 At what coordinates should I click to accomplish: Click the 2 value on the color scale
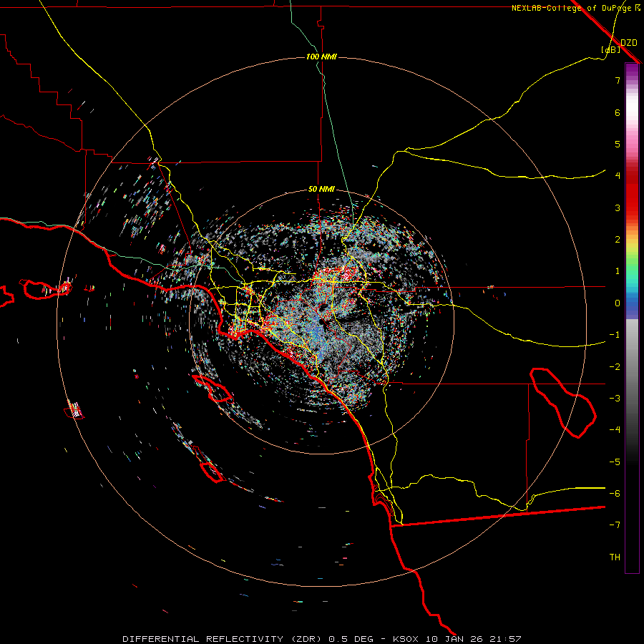tap(618, 240)
